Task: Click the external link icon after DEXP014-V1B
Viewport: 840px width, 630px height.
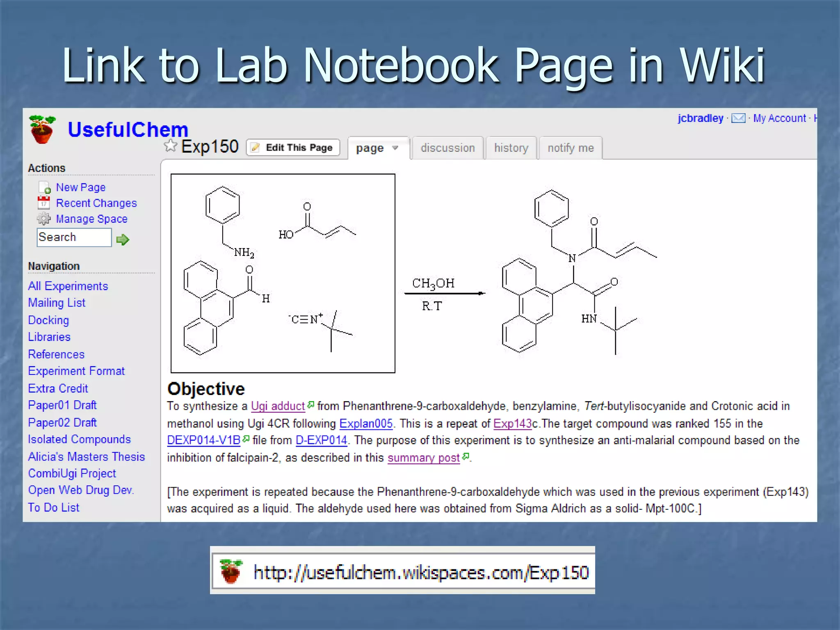Action: (x=246, y=439)
